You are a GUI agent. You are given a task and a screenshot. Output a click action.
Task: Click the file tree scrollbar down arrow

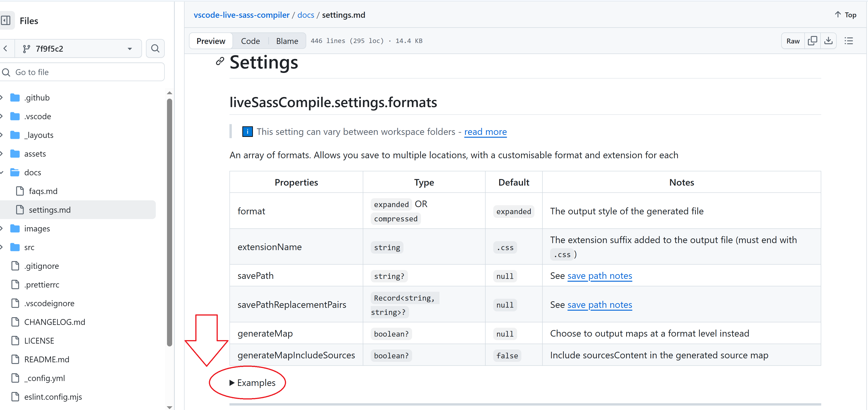pyautogui.click(x=170, y=407)
